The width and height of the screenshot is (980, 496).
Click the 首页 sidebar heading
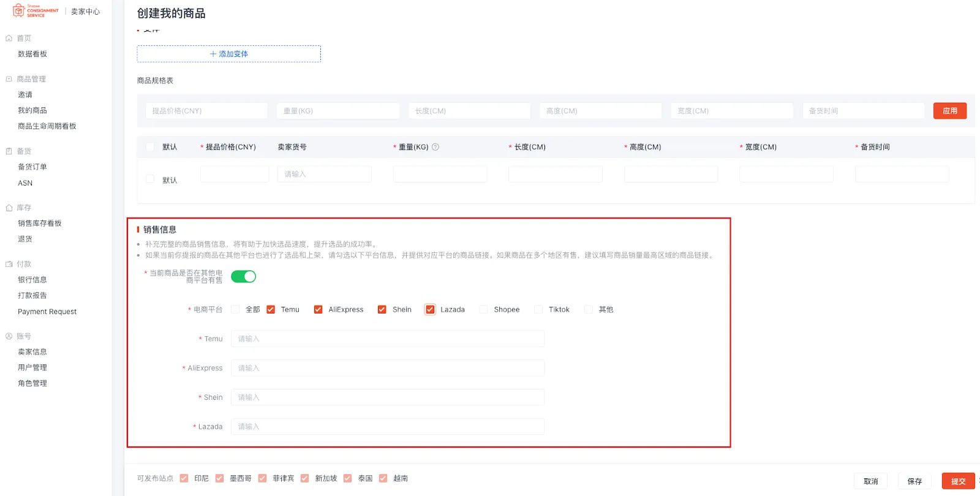24,38
